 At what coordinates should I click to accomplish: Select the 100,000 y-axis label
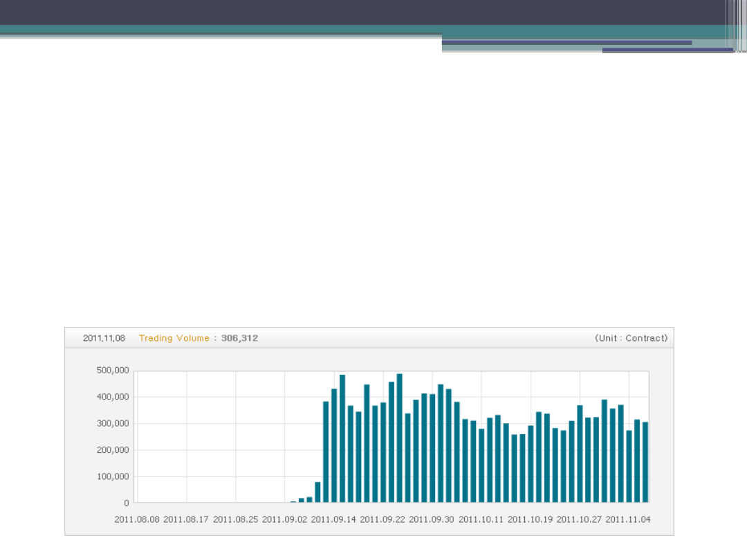point(112,476)
